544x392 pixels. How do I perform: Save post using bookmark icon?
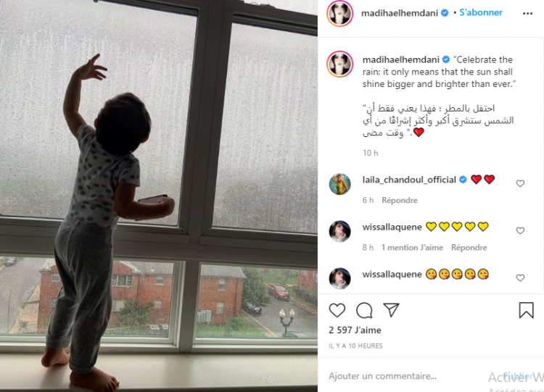pyautogui.click(x=526, y=310)
